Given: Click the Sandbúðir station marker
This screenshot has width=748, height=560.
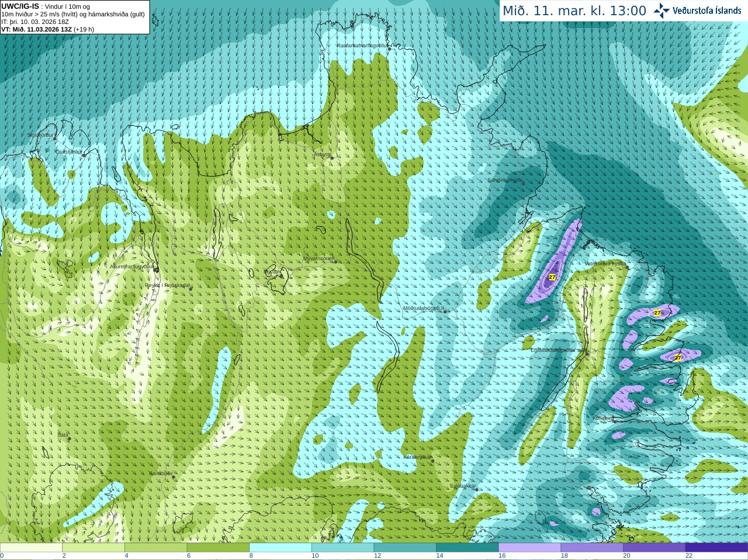Looking at the screenshot, I should (174, 478).
